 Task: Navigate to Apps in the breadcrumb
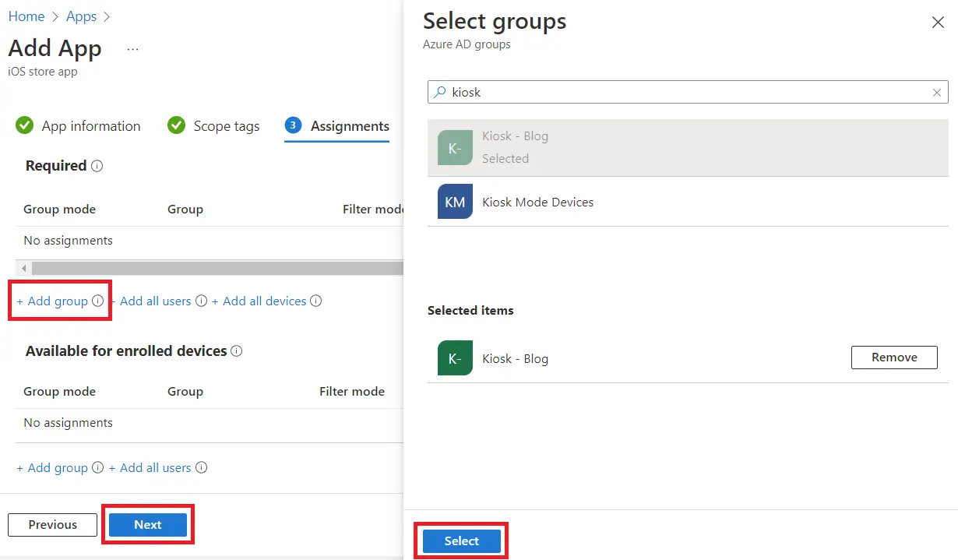point(81,16)
